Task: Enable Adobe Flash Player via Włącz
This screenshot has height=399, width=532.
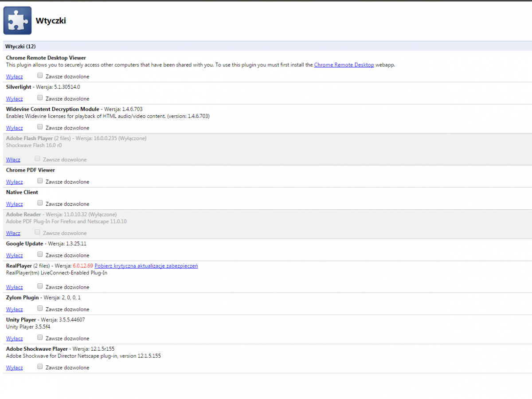Action: click(x=13, y=160)
